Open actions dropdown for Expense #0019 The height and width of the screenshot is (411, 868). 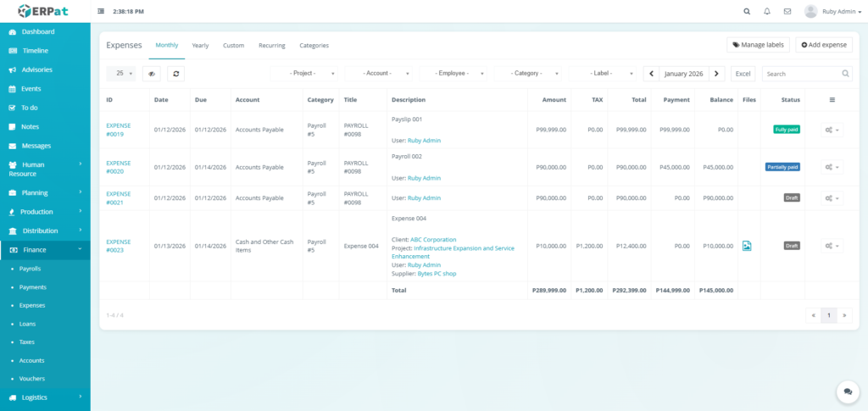point(832,130)
